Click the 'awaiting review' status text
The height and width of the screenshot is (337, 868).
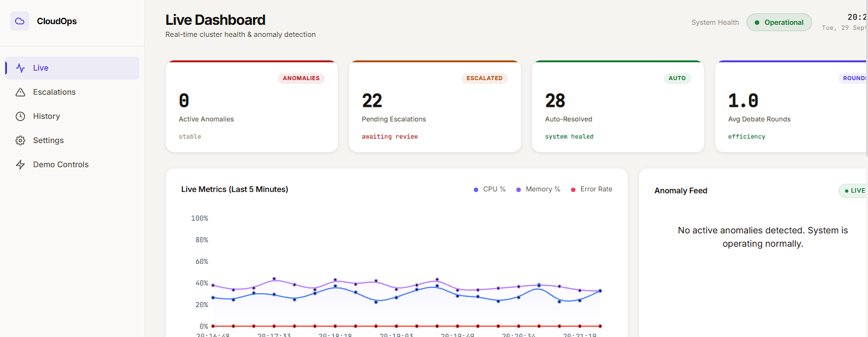390,137
